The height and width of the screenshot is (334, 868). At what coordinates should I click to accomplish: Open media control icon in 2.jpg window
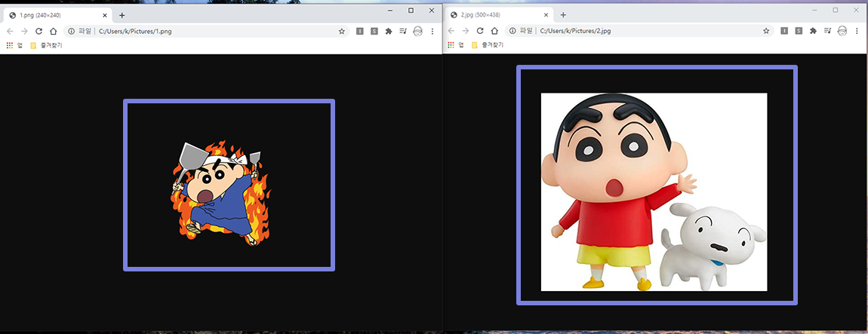pyautogui.click(x=827, y=31)
